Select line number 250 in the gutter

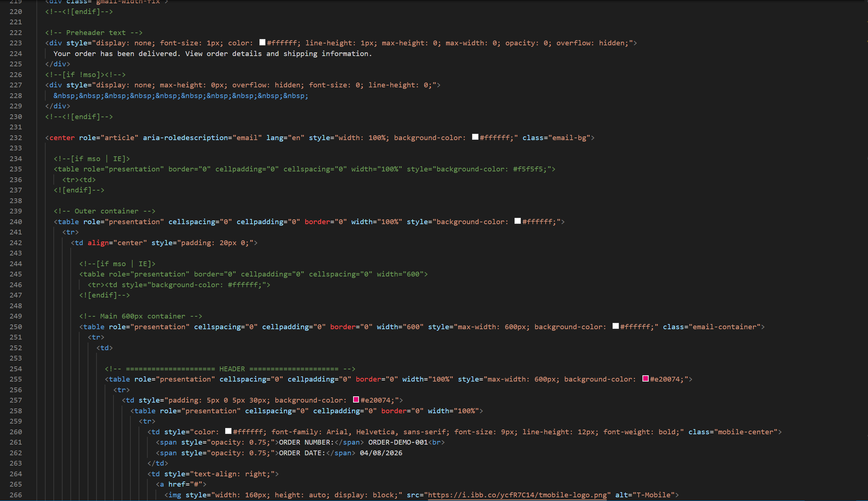[15, 327]
